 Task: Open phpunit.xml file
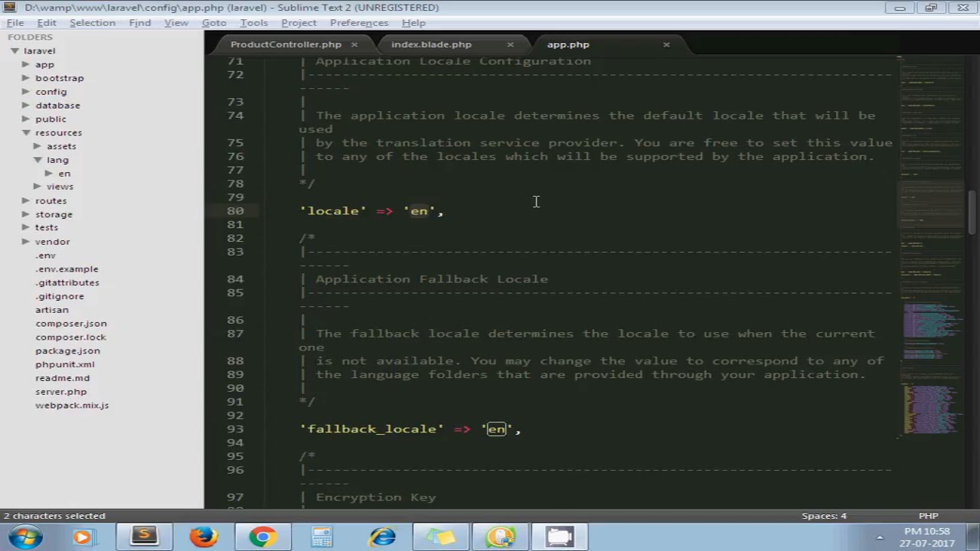tap(65, 364)
